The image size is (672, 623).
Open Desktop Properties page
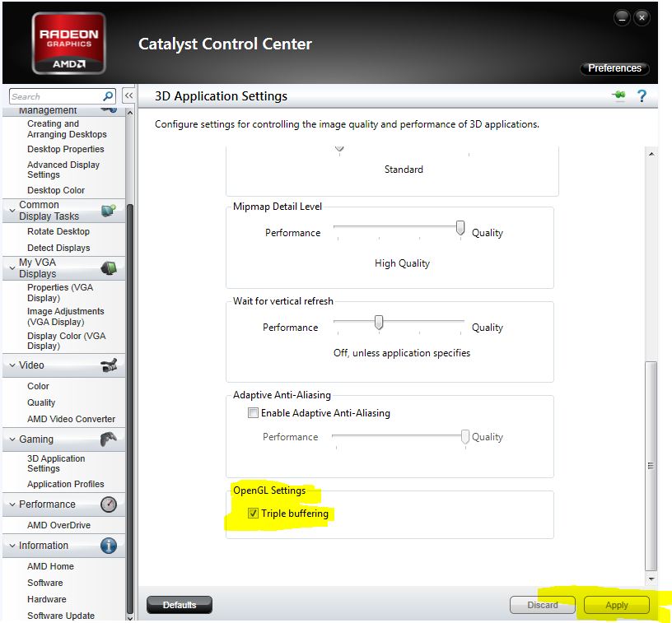66,149
